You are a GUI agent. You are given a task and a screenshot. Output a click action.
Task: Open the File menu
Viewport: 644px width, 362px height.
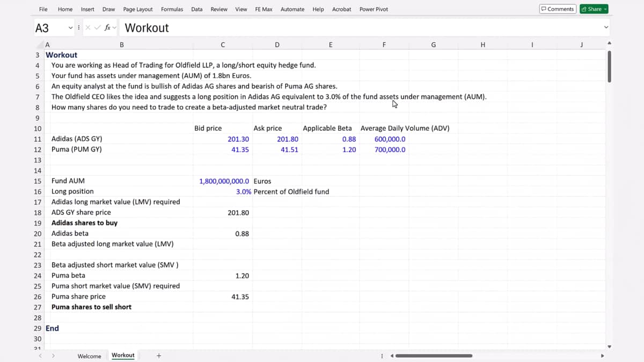pos(43,9)
